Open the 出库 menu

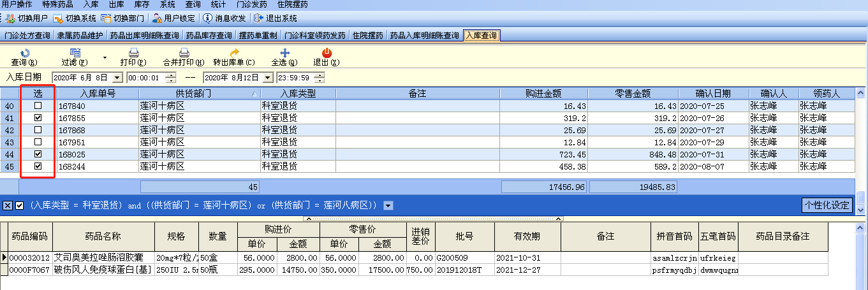[x=117, y=4]
